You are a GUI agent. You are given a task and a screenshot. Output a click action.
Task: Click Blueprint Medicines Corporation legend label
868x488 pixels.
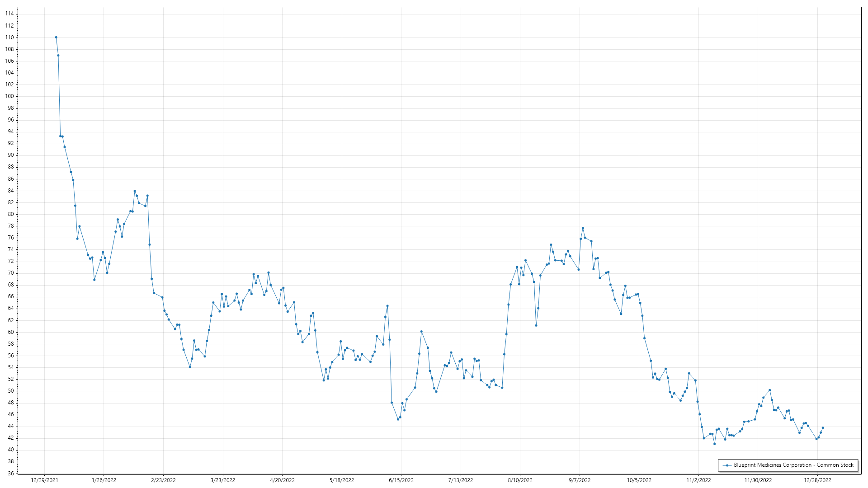pos(793,465)
